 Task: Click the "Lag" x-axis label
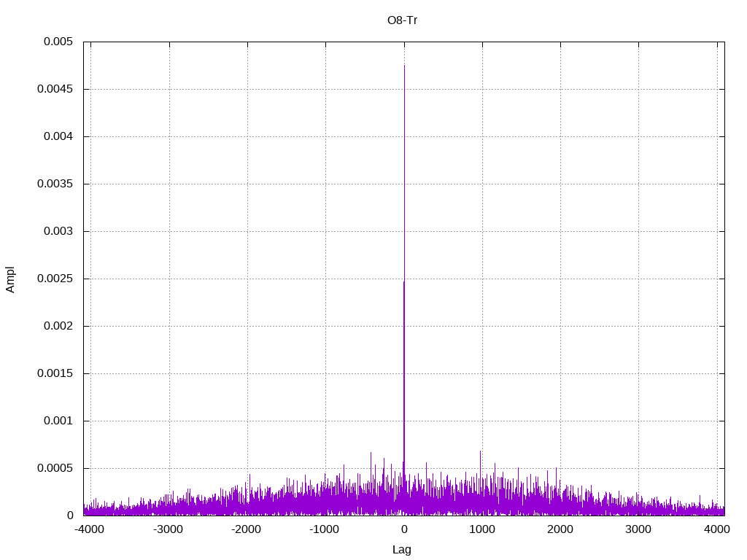point(402,550)
